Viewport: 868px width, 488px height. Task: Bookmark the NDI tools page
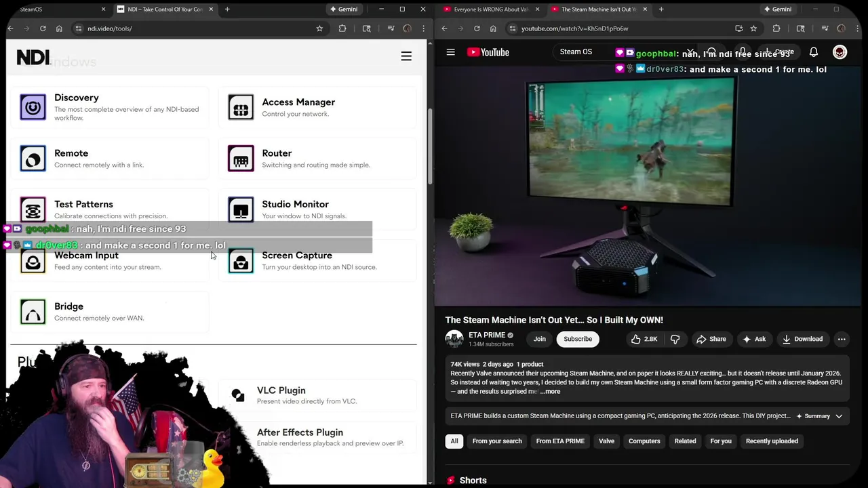point(319,28)
